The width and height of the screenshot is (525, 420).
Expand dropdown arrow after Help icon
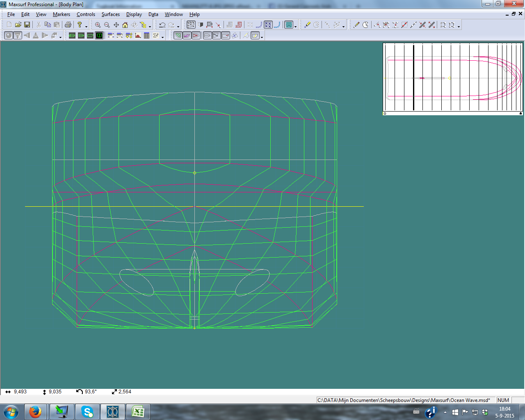pyautogui.click(x=86, y=26)
